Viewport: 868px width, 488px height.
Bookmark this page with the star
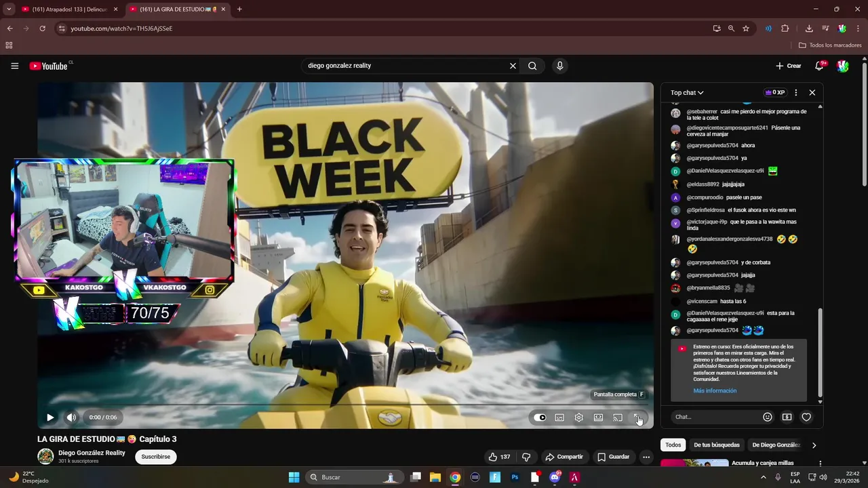click(746, 28)
